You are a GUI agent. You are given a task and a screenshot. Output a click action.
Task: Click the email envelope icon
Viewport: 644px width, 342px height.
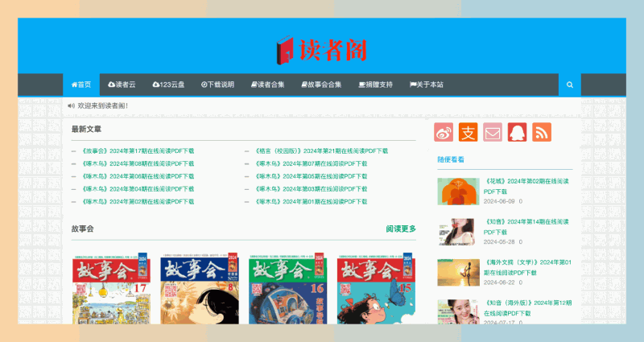coord(493,132)
